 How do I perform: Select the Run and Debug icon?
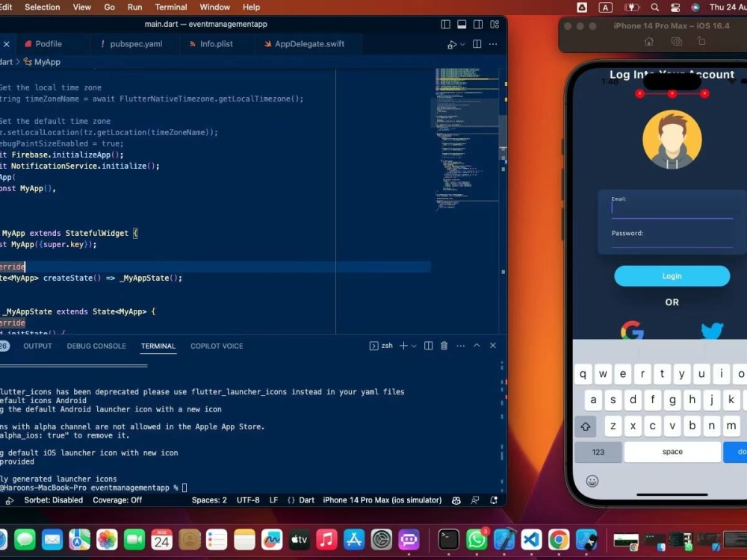452,44
